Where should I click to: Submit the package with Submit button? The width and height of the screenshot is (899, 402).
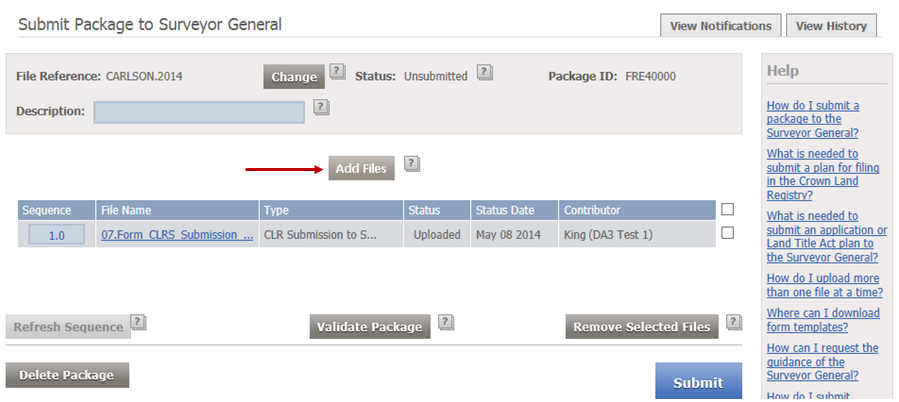(x=698, y=381)
